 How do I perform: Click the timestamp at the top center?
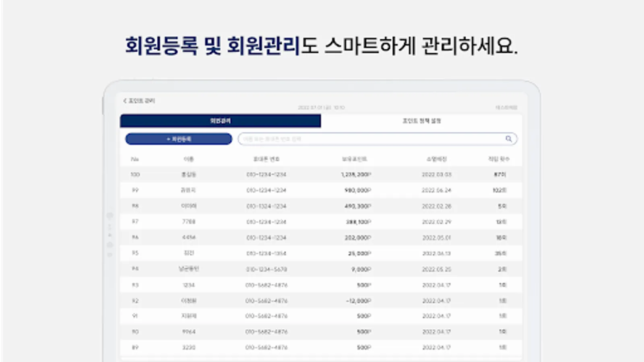(321, 108)
